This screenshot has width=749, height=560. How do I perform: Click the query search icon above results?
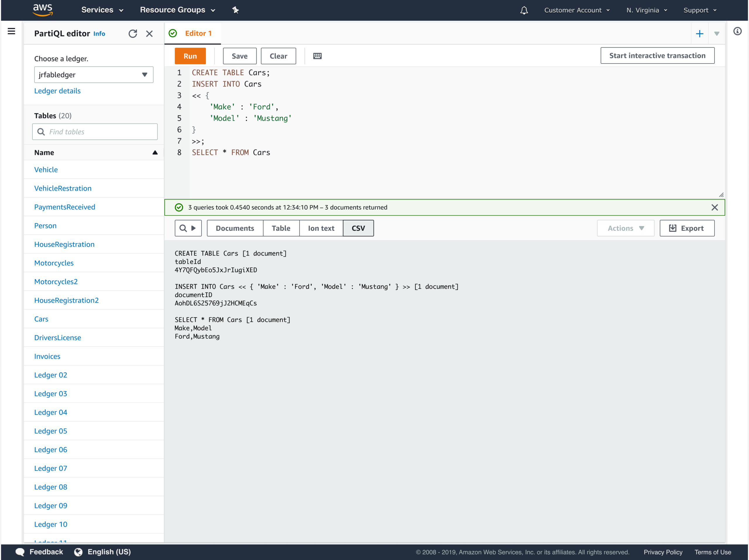(183, 228)
